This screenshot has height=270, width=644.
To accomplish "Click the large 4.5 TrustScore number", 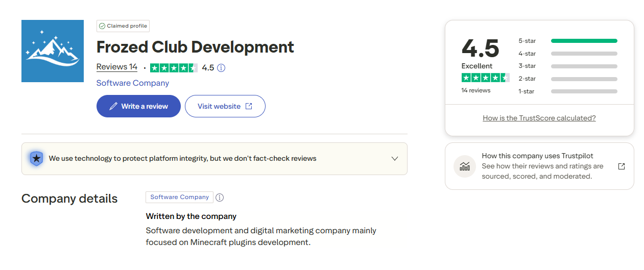I will [x=480, y=48].
